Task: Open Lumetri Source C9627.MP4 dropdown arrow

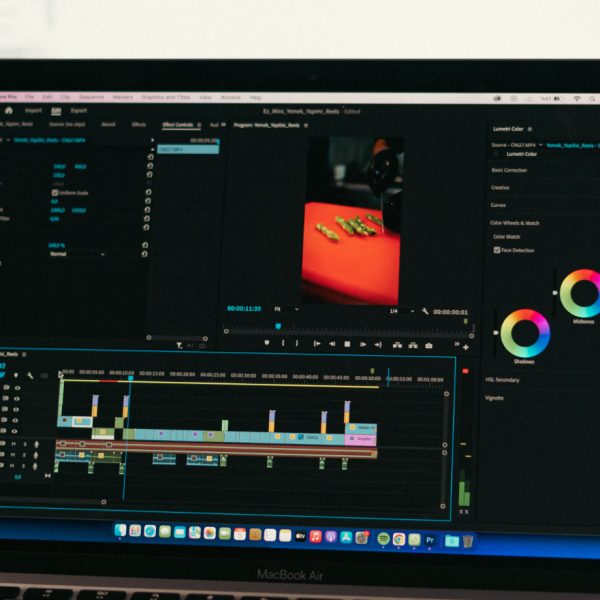Action: [540, 145]
